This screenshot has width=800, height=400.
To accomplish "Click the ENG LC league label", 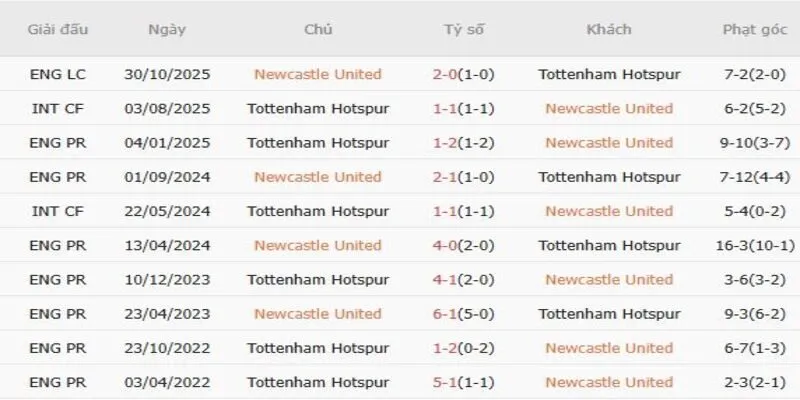I will point(58,74).
